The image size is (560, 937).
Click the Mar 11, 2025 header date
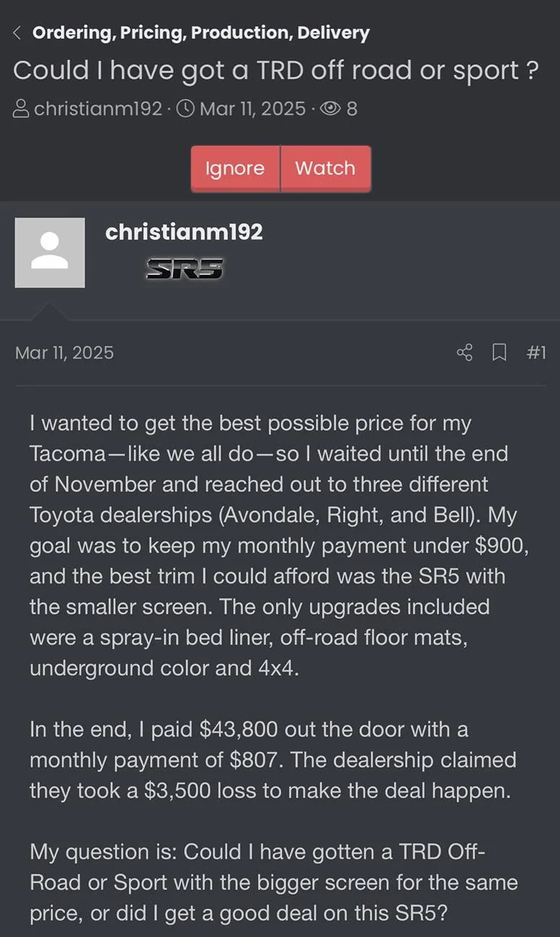252,109
